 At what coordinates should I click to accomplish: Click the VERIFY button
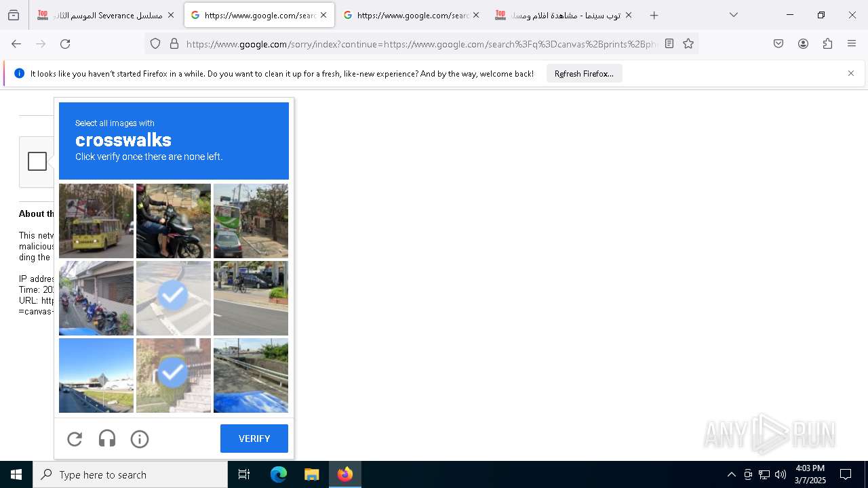pos(254,439)
